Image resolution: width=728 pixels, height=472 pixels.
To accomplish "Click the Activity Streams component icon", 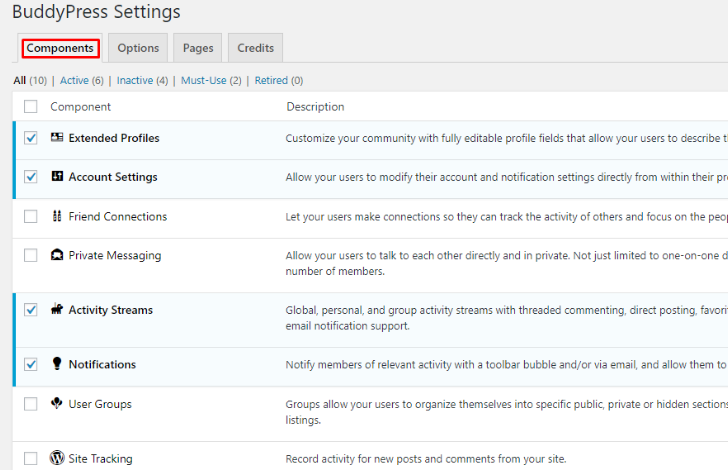I will 57,309.
